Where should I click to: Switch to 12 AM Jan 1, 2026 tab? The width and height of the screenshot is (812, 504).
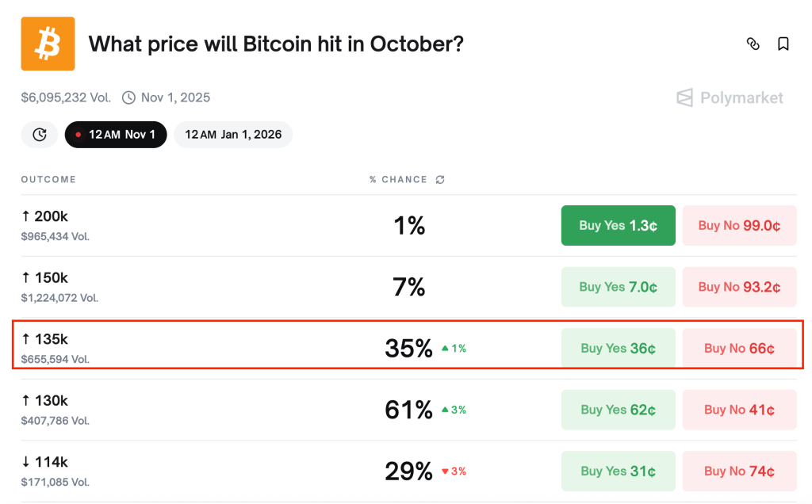click(233, 135)
